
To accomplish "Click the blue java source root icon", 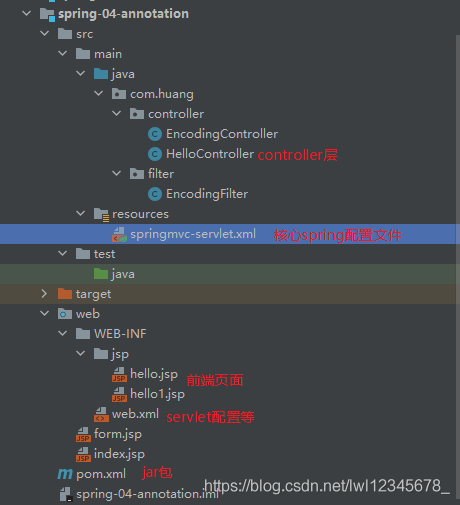I will [x=101, y=74].
